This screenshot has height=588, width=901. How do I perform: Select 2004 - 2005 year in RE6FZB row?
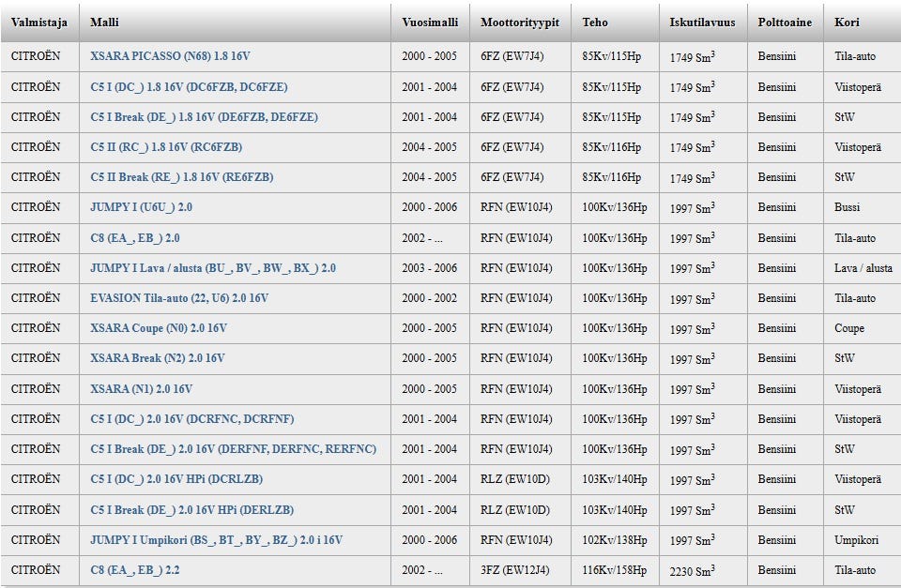coord(429,177)
